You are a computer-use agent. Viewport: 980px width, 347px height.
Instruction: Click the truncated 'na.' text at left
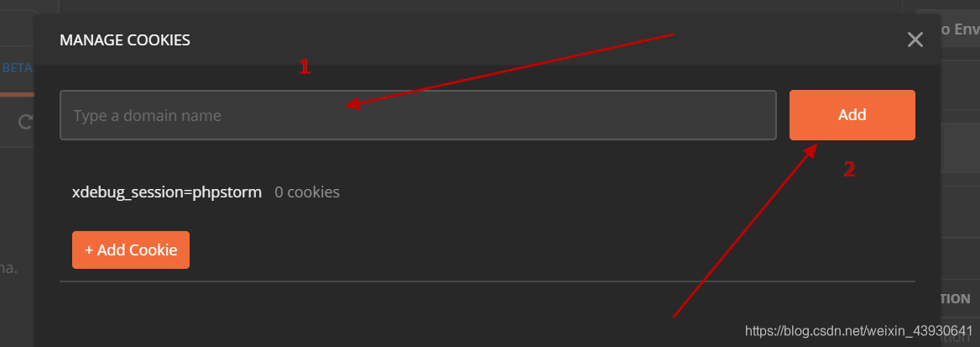[x=10, y=269]
